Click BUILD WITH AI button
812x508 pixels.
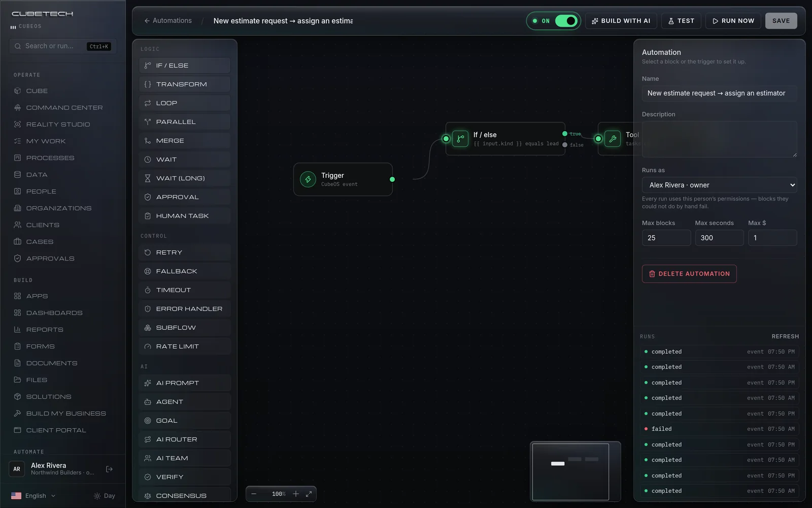(x=621, y=21)
